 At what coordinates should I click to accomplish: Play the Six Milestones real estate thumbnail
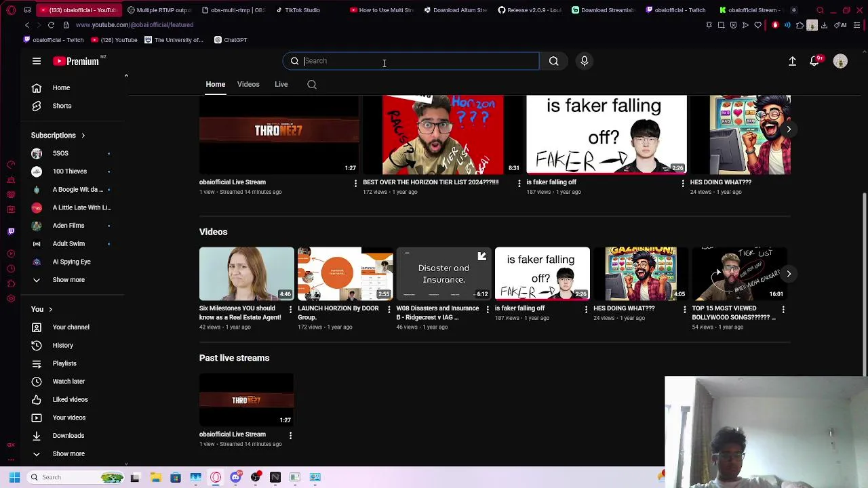point(247,274)
